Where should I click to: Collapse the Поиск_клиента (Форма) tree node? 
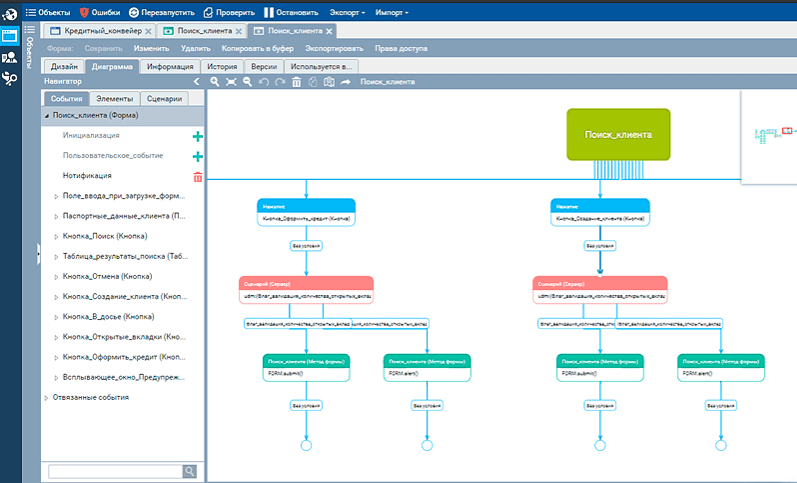(x=47, y=116)
